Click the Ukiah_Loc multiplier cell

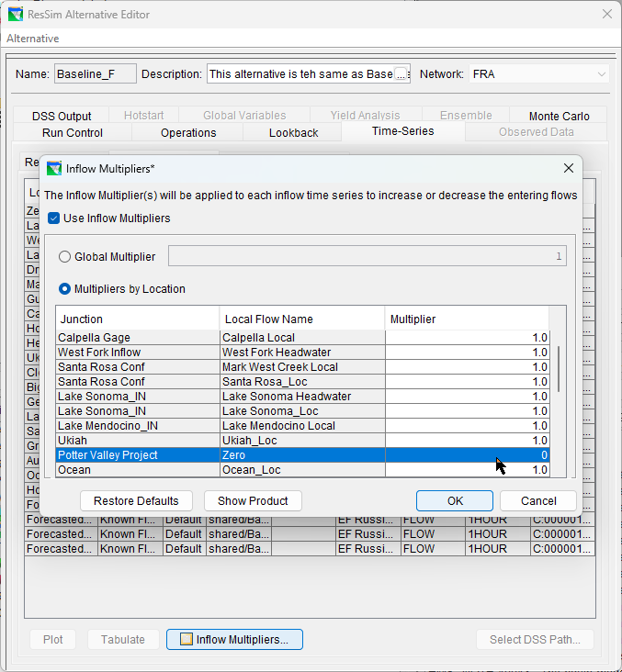467,441
